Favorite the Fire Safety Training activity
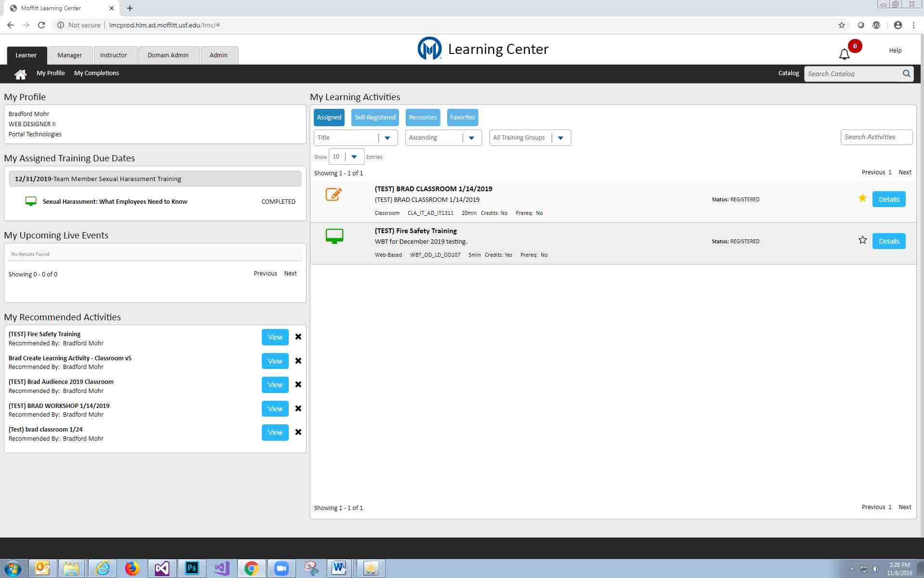Screen dimensions: 924x578 (862, 240)
